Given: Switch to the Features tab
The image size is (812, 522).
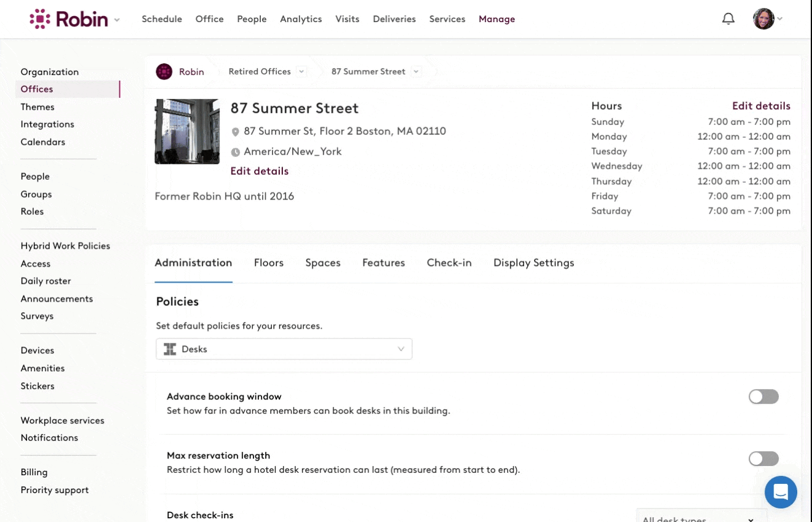Looking at the screenshot, I should (384, 263).
